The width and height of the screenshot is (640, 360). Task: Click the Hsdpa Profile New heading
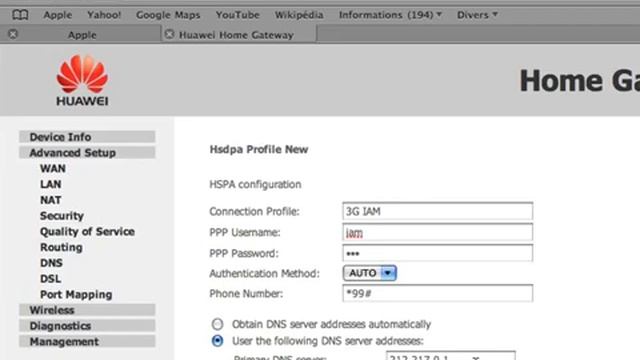coord(259,149)
